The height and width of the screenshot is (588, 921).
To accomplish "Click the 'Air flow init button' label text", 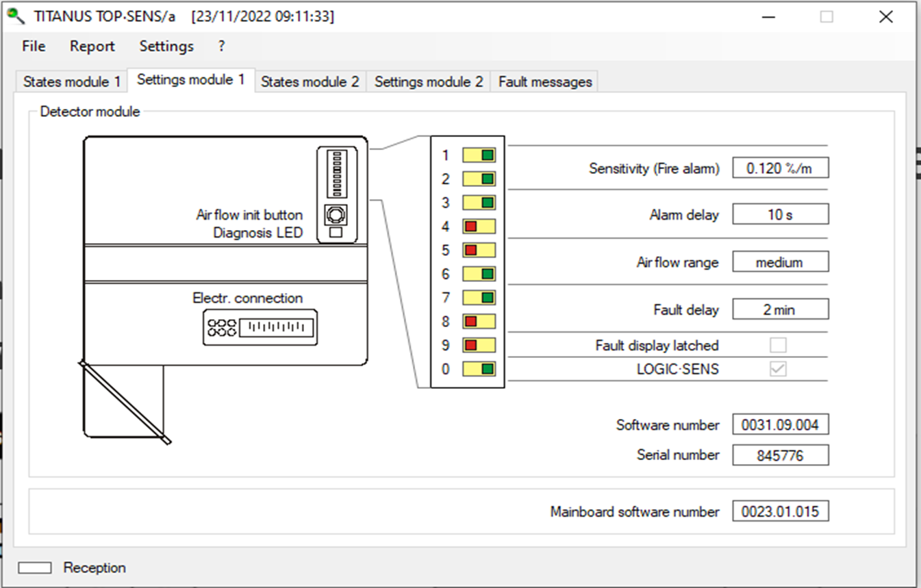I will pos(249,215).
